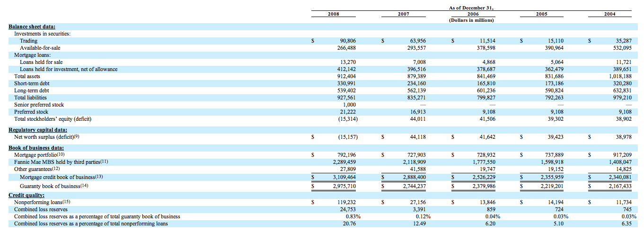The height and width of the screenshot is (233, 644).
Task: Click 2005 Nonperforming loans value 14,194
Action: pyautogui.click(x=556, y=202)
